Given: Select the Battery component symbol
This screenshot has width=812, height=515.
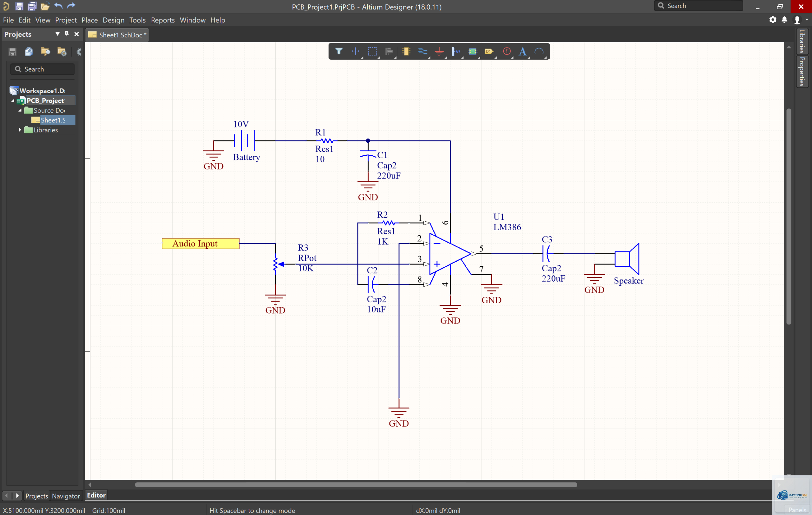Looking at the screenshot, I should (245, 140).
